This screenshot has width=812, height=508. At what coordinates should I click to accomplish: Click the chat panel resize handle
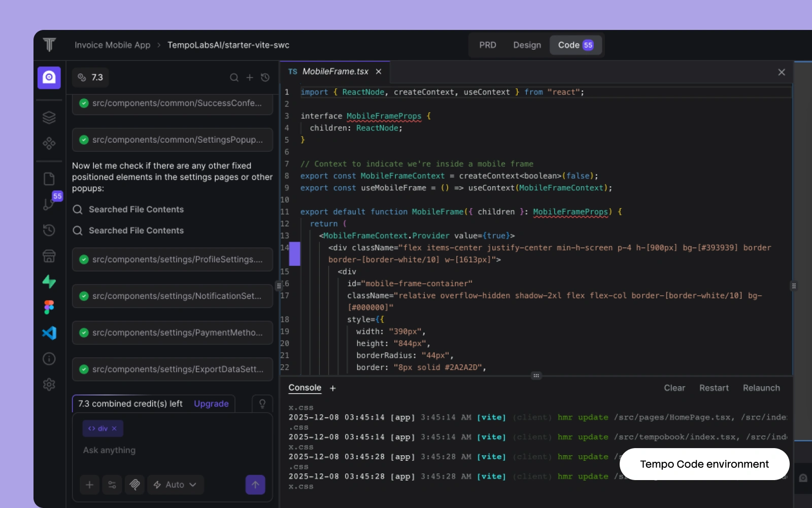click(278, 286)
